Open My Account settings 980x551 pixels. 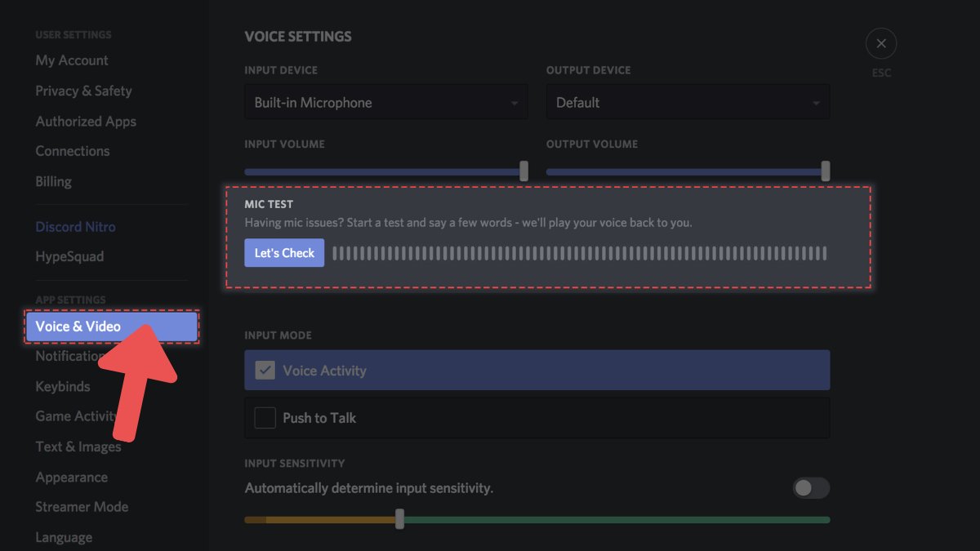pos(72,60)
